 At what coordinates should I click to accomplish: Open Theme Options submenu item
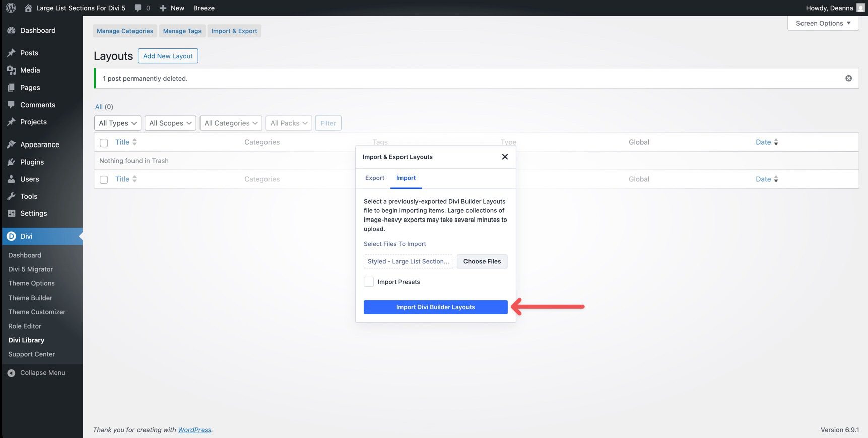31,283
